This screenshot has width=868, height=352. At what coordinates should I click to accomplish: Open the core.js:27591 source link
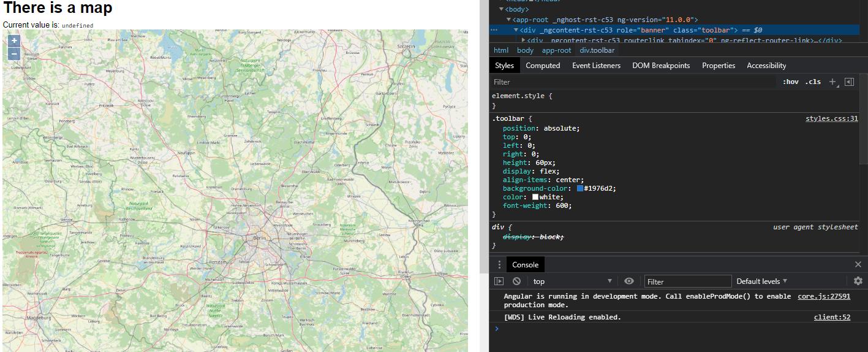pyautogui.click(x=824, y=296)
